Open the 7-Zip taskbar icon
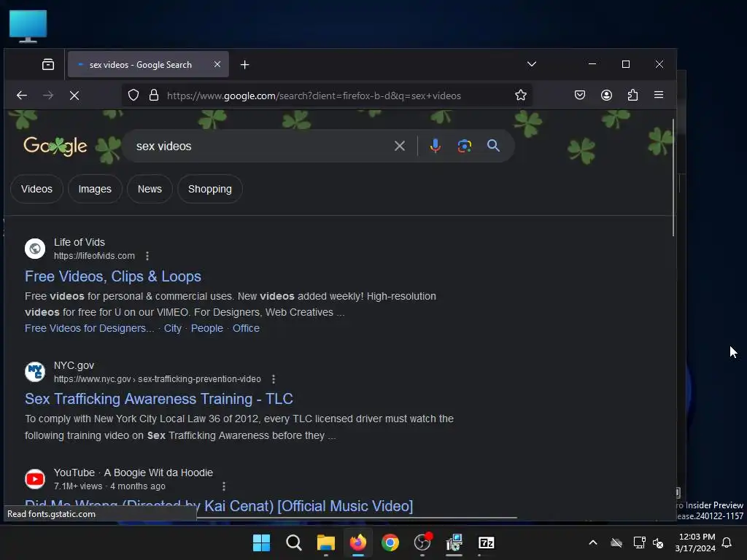Viewport: 747px width, 560px height. coord(487,542)
